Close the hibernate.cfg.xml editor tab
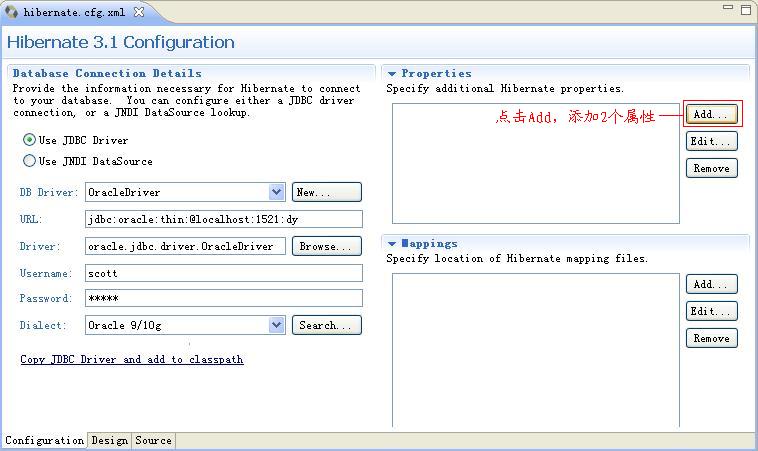 [x=139, y=12]
